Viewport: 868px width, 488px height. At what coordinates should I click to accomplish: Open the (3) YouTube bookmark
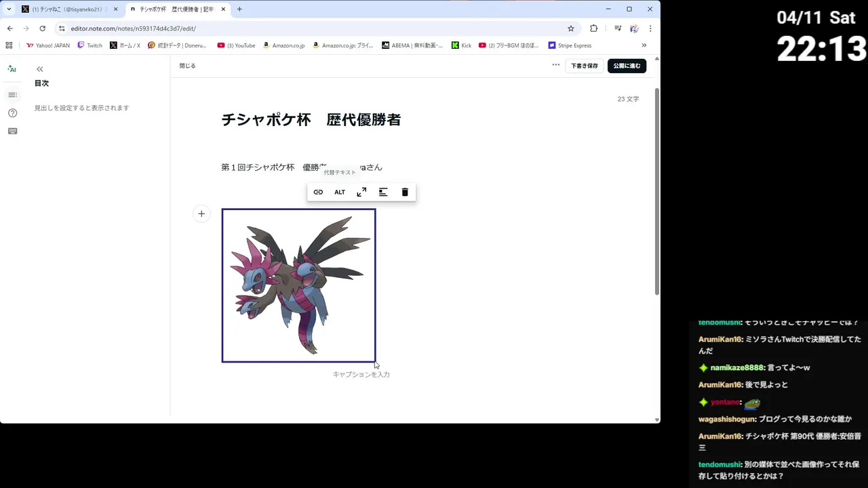pos(236,45)
